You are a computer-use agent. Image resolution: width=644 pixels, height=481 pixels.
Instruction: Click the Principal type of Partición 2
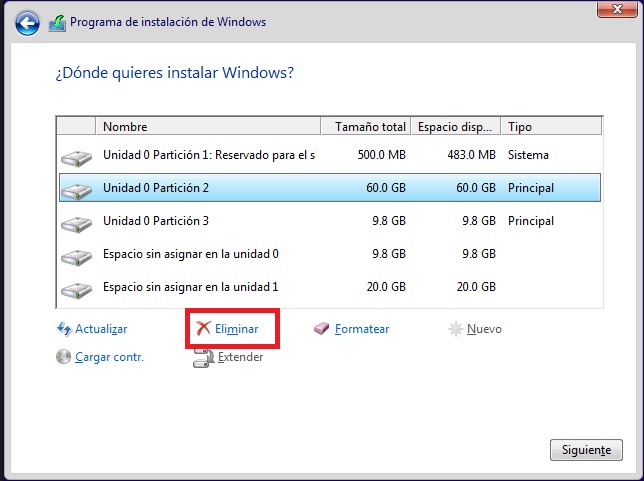531,188
